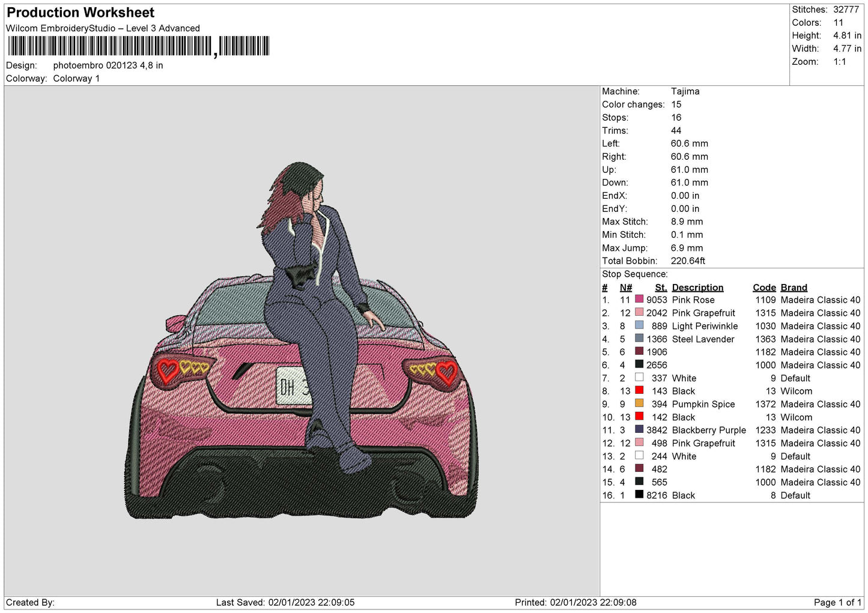Click the Total Bobbin value 220.64ft

click(x=688, y=261)
